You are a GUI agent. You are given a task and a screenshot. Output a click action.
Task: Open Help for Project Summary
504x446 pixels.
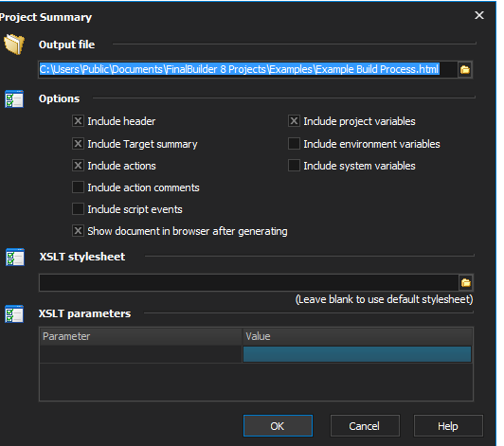(x=448, y=426)
